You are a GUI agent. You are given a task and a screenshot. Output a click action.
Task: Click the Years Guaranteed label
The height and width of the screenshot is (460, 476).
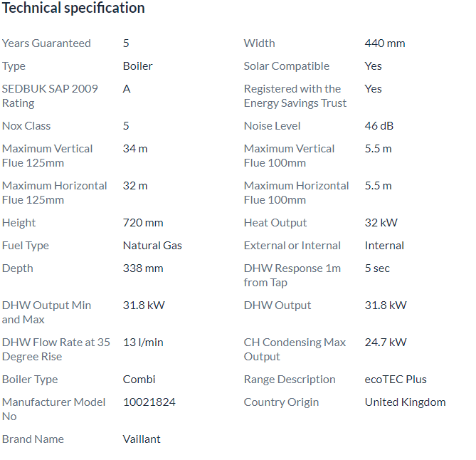tap(46, 43)
